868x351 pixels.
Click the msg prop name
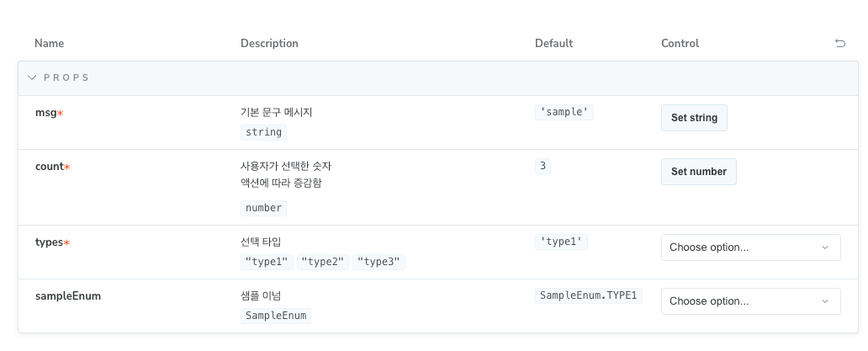pyautogui.click(x=46, y=113)
